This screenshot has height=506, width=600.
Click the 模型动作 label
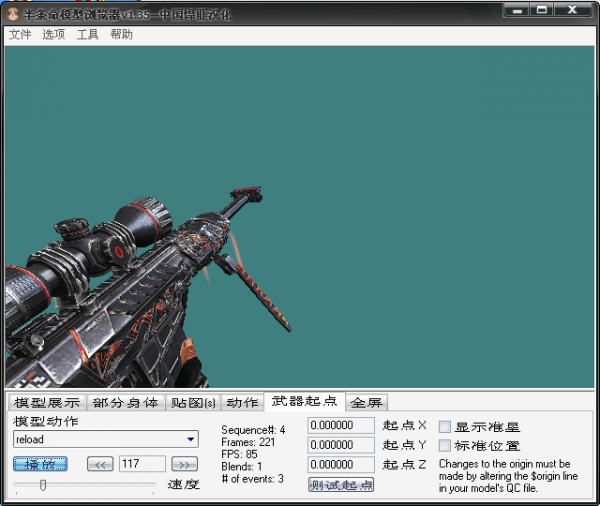(x=46, y=421)
